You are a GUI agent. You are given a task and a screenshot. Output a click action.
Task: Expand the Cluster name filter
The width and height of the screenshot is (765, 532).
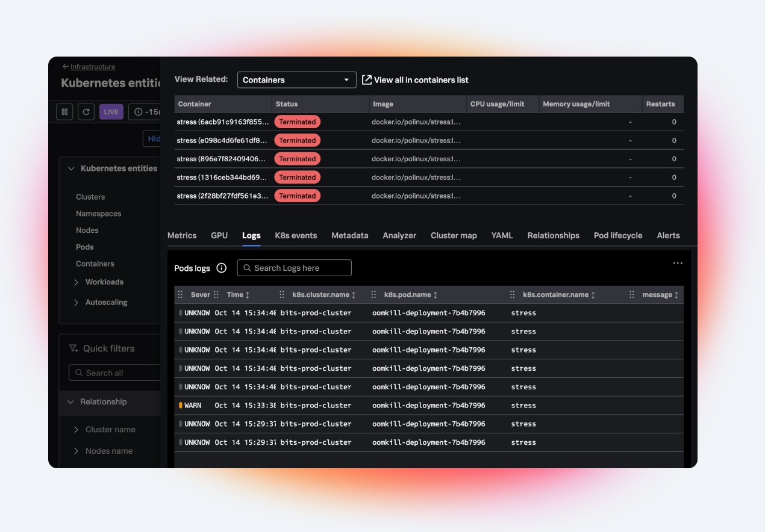click(x=76, y=430)
